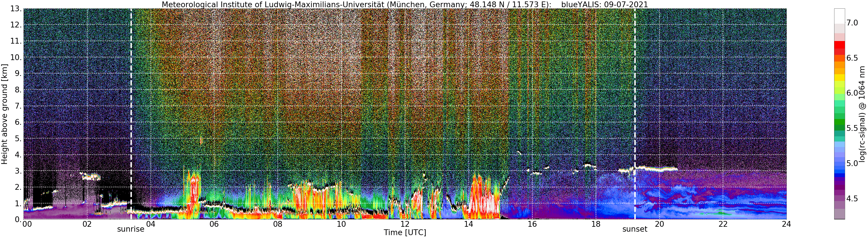Select the '1.' height axis tick label
The image size is (868, 238).
(x=18, y=203)
